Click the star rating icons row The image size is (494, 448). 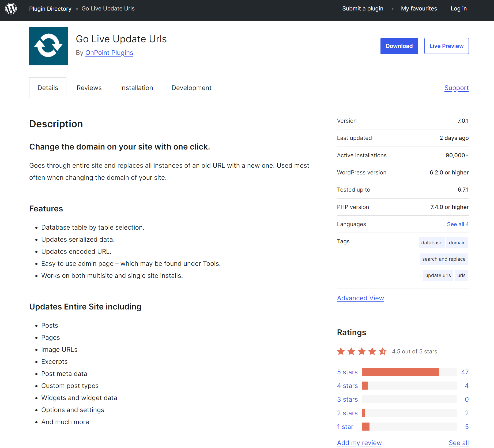point(362,351)
